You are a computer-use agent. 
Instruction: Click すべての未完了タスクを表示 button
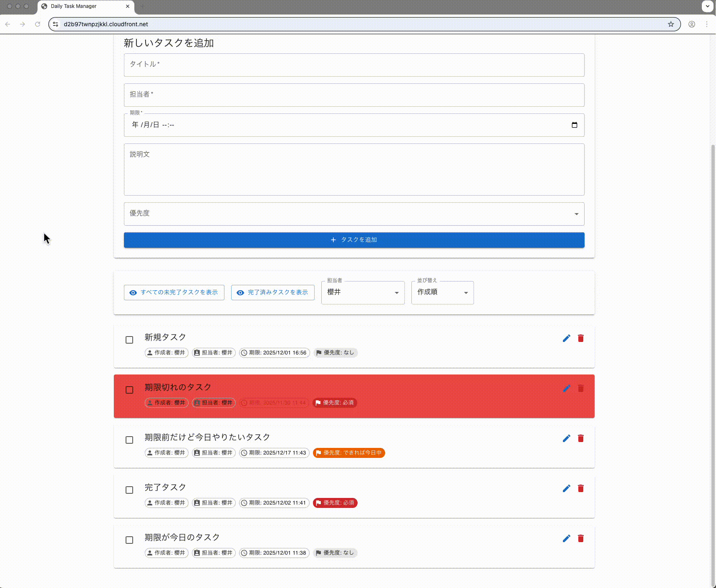coord(174,292)
